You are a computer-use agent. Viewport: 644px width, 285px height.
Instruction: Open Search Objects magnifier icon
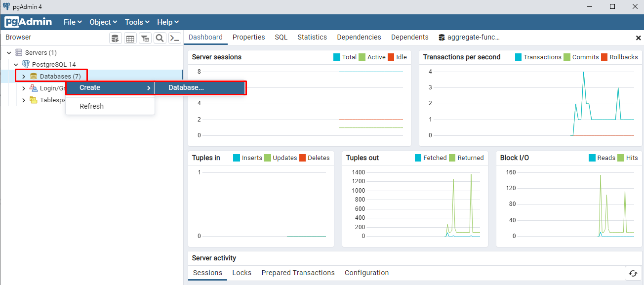click(160, 38)
